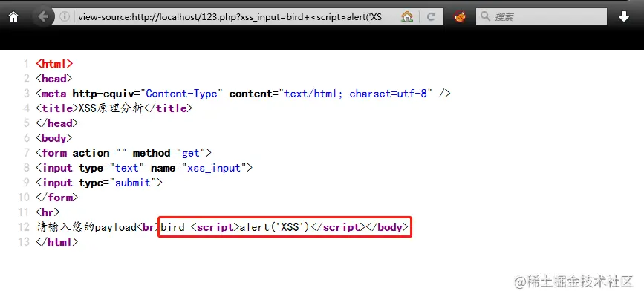Open the red round add-on icon

pyautogui.click(x=460, y=17)
